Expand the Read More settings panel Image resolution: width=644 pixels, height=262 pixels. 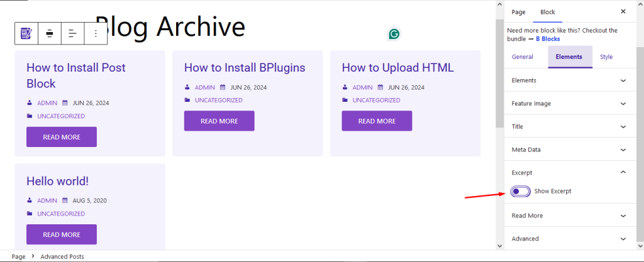point(570,216)
